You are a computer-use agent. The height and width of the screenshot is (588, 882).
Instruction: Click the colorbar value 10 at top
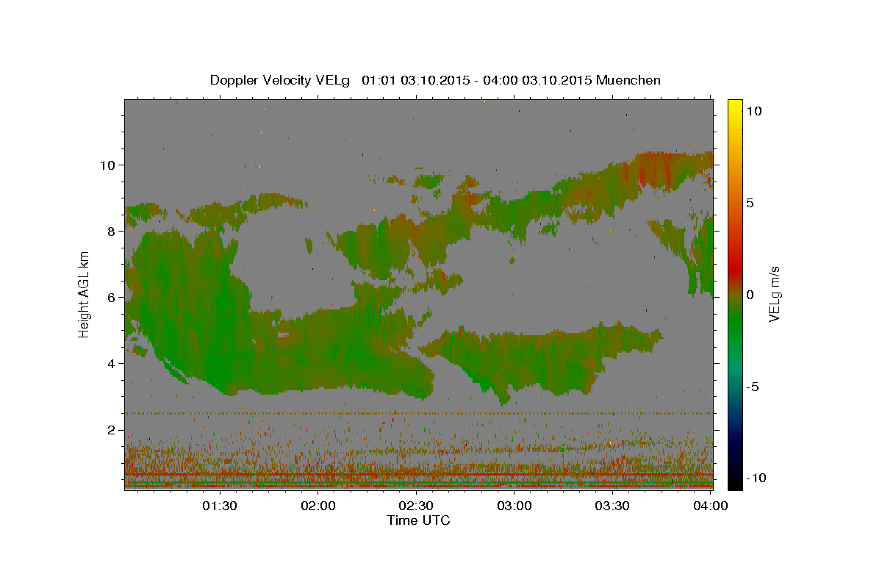tap(755, 110)
